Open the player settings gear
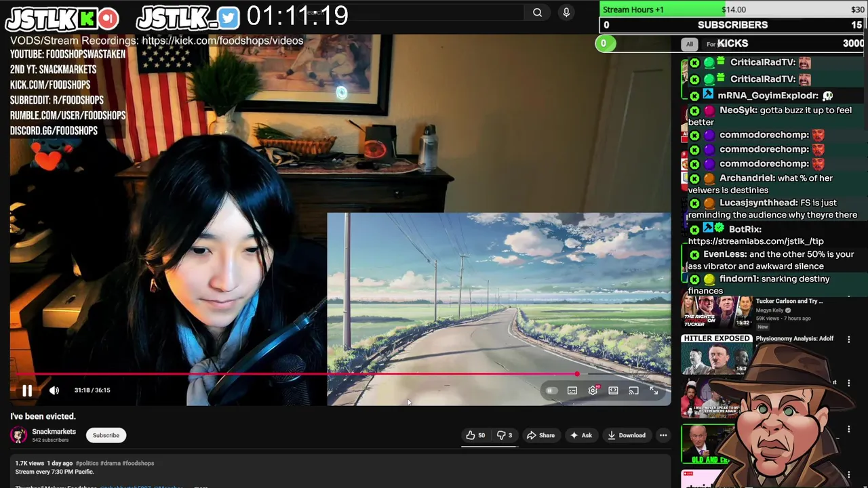 (593, 390)
